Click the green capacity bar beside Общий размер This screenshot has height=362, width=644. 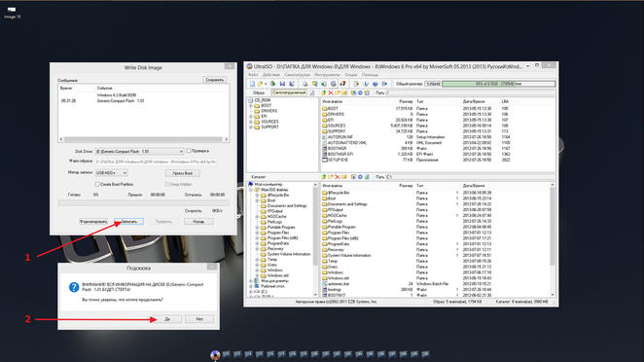[x=499, y=84]
